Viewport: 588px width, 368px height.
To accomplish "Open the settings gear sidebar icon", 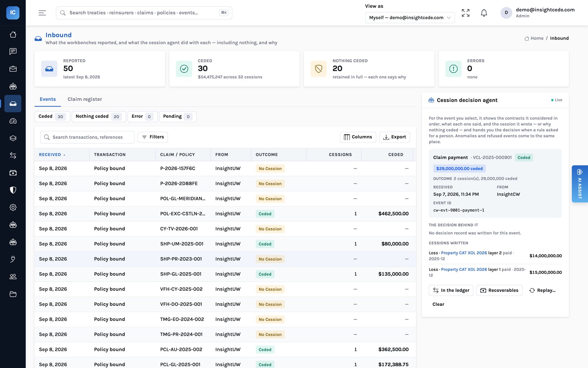I will (x=13, y=208).
